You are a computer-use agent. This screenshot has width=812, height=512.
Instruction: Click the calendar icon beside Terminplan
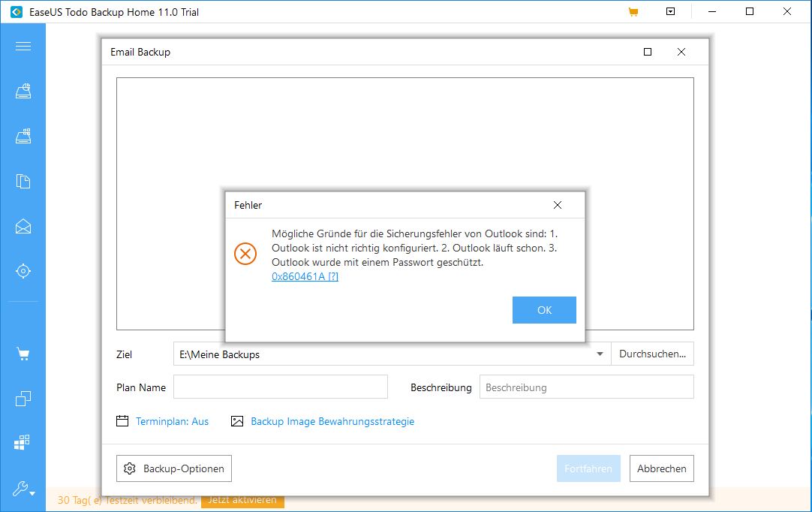(x=122, y=421)
